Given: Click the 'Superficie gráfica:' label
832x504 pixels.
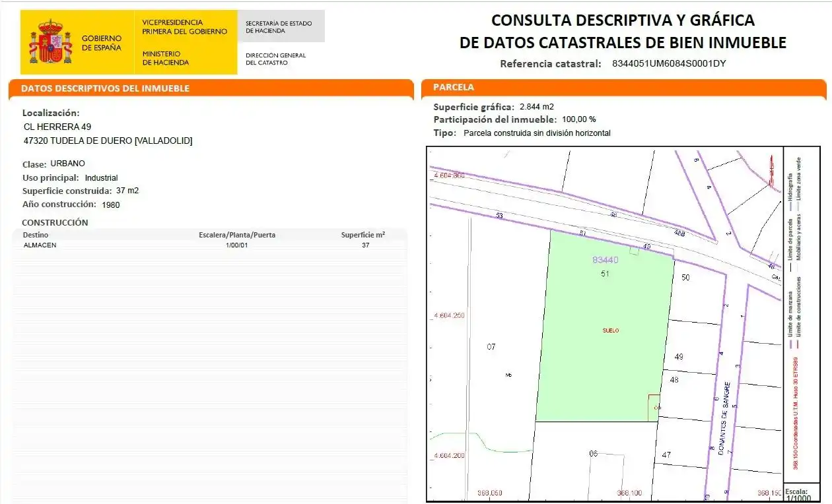Looking at the screenshot, I should [473, 107].
